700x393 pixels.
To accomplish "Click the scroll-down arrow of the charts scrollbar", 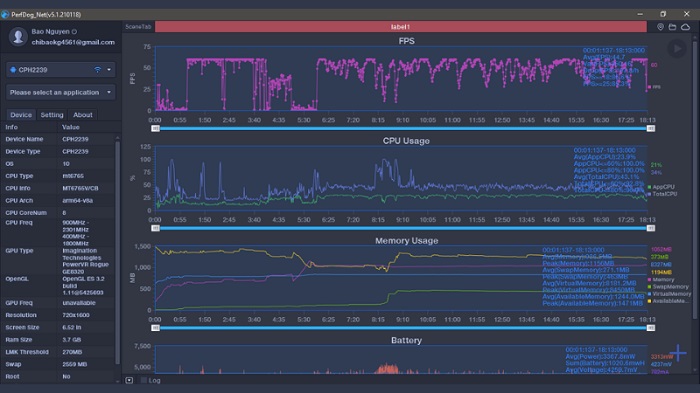I will [x=695, y=370].
